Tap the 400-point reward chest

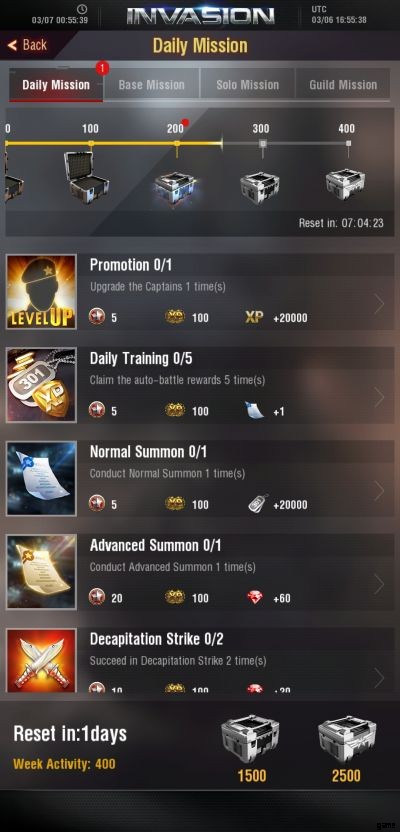[x=345, y=184]
